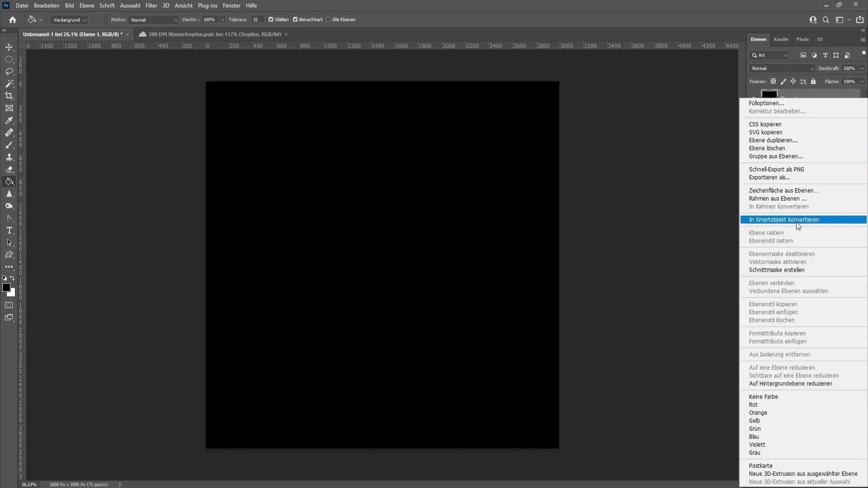Select the Crop tool
The width and height of the screenshot is (868, 488).
9,96
